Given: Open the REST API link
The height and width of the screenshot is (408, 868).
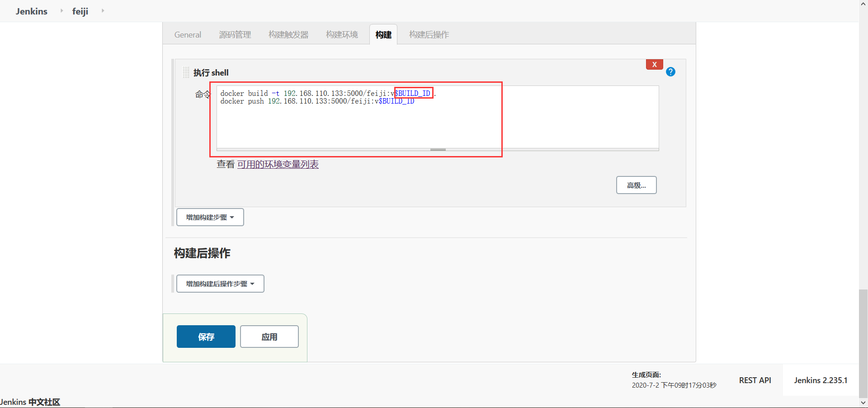Looking at the screenshot, I should tap(755, 380).
